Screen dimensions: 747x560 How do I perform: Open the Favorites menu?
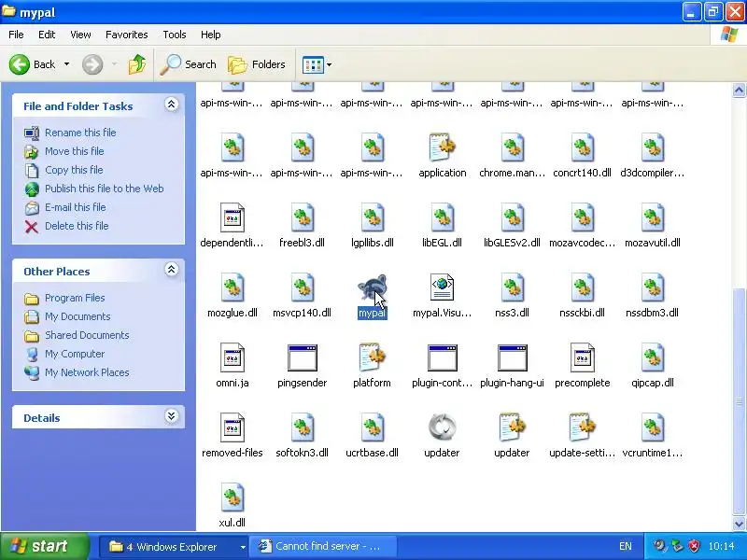click(x=127, y=35)
